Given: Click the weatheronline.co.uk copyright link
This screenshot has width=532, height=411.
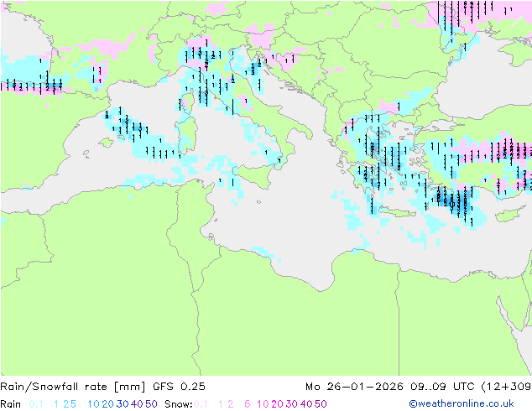Looking at the screenshot, I should point(462,403).
